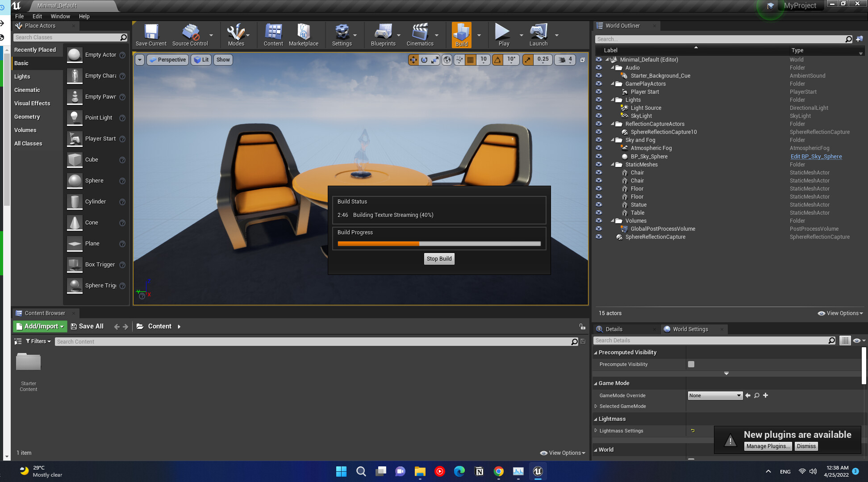Open the Blueprints toolbar button

[383, 32]
